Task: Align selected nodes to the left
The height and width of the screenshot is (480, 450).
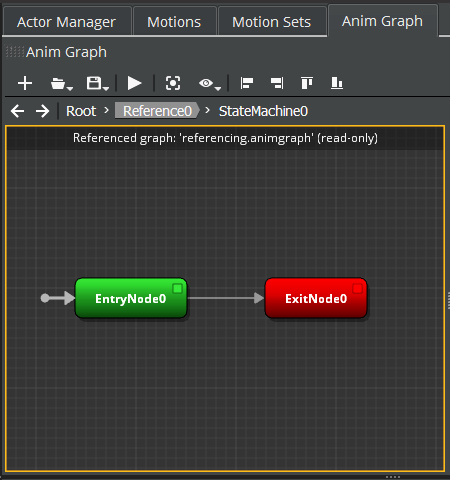Action: click(247, 83)
